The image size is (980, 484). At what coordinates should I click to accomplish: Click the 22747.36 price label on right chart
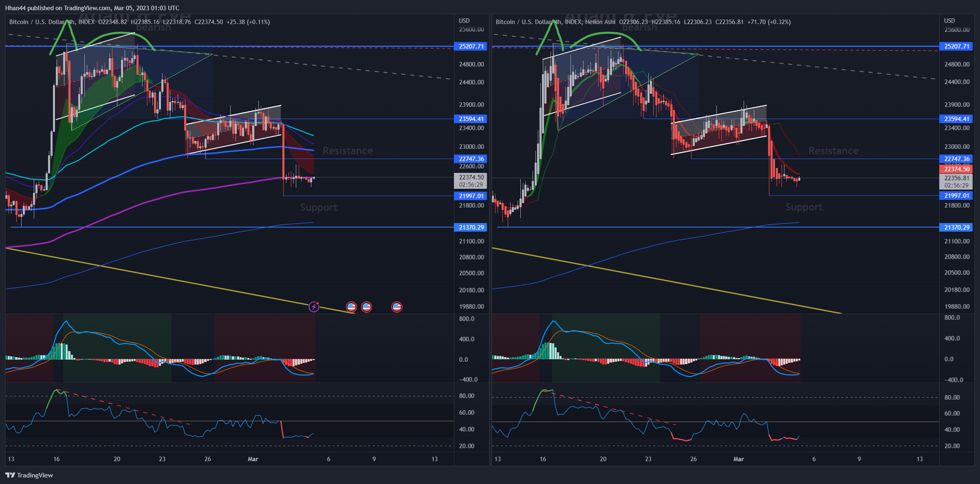pos(957,159)
